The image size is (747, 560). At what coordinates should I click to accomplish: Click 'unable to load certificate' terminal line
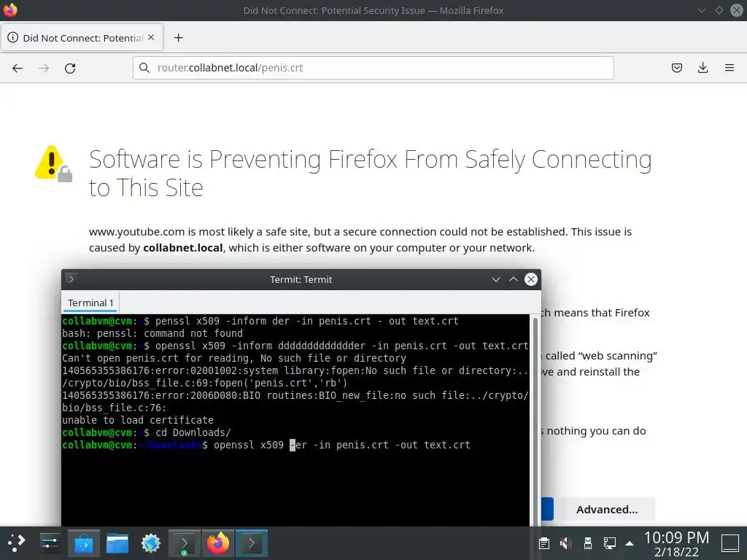click(x=138, y=420)
